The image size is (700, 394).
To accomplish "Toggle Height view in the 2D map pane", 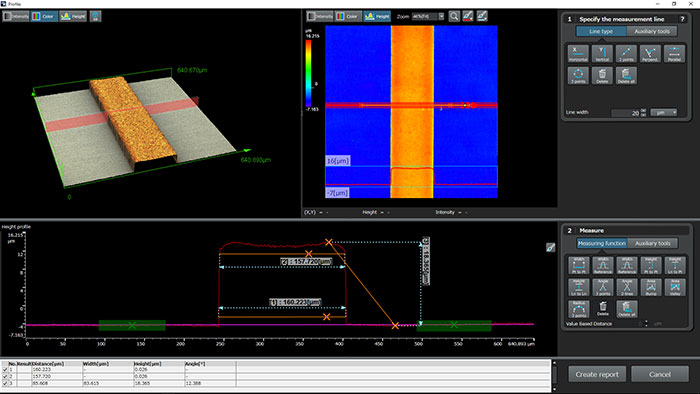I will 377,17.
